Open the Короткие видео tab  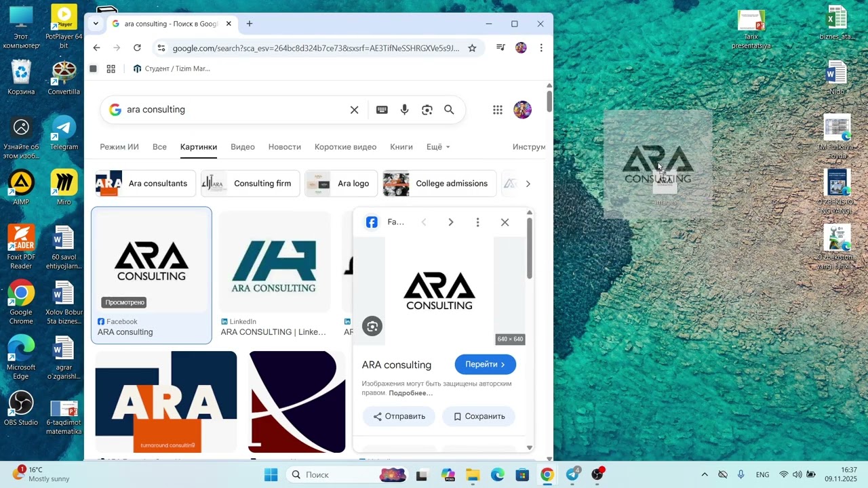click(x=345, y=147)
